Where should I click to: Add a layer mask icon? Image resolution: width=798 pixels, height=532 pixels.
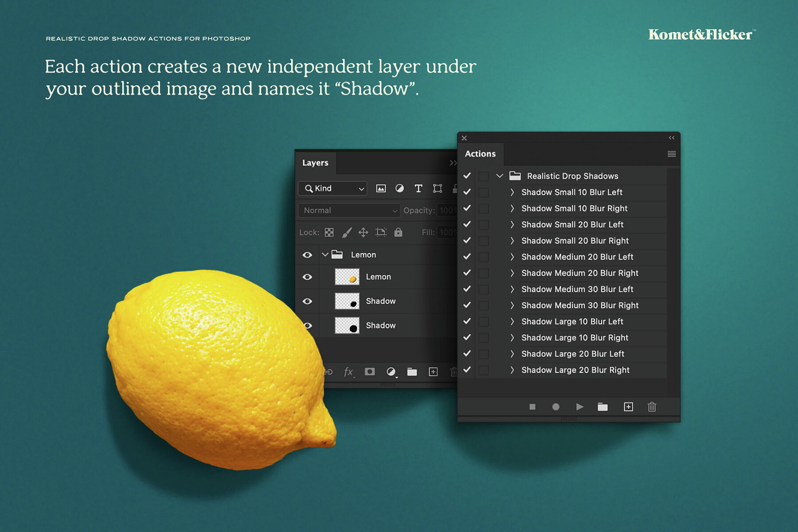369,372
